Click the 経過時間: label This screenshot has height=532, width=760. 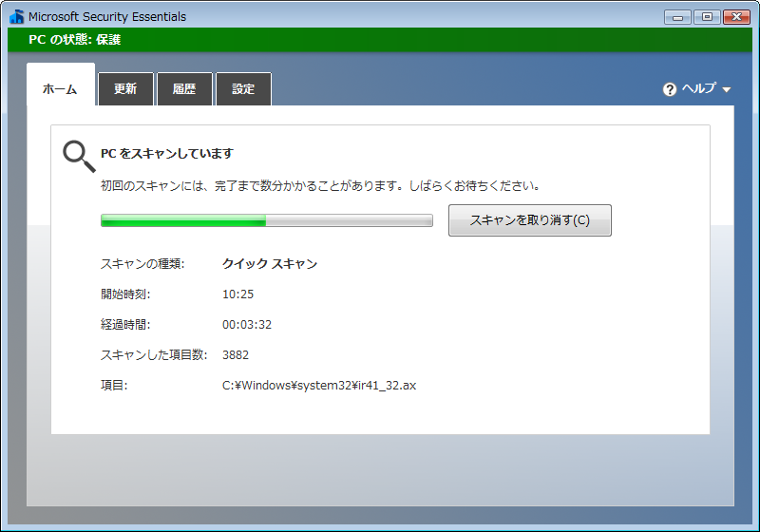pos(125,325)
